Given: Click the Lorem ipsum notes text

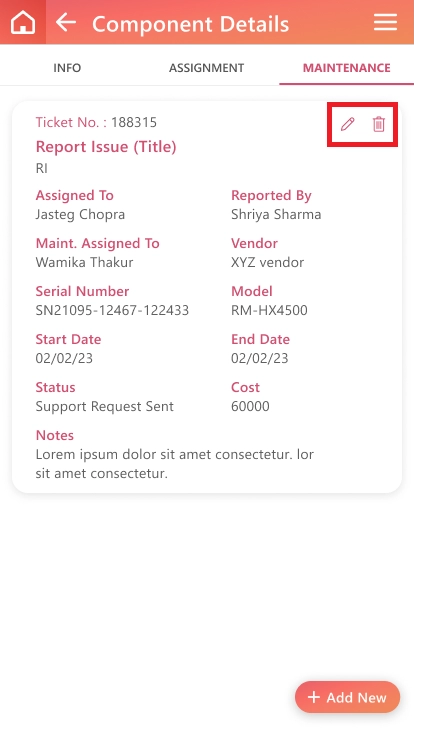Looking at the screenshot, I should (x=175, y=464).
